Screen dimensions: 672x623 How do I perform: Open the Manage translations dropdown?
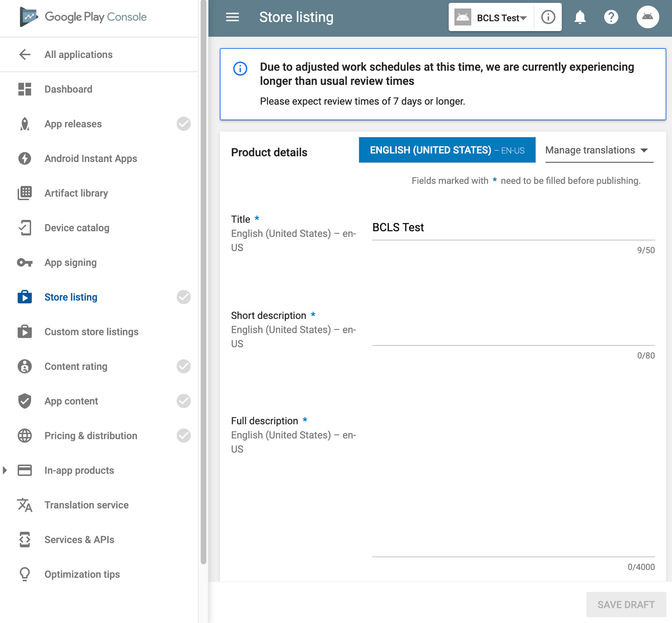coord(599,150)
